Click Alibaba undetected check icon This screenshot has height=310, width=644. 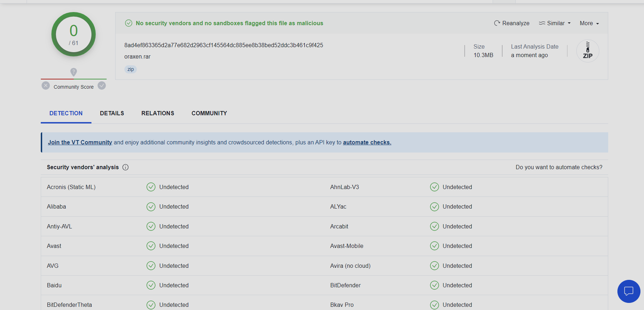(x=151, y=206)
